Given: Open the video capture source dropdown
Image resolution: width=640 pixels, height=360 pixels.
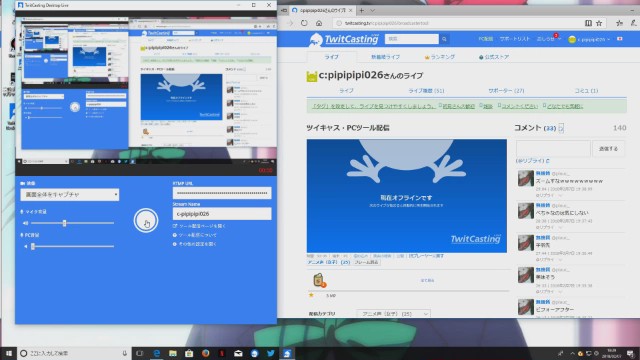Looking at the screenshot, I should point(70,195).
